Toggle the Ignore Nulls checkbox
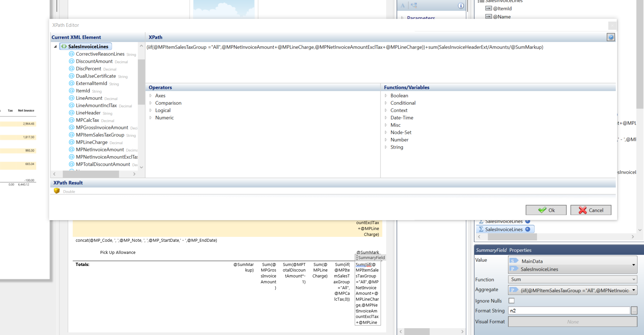 point(511,301)
